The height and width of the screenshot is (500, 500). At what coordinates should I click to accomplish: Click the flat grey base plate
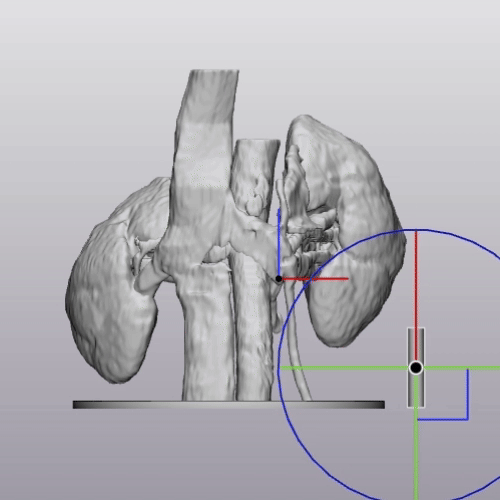[x=229, y=405]
